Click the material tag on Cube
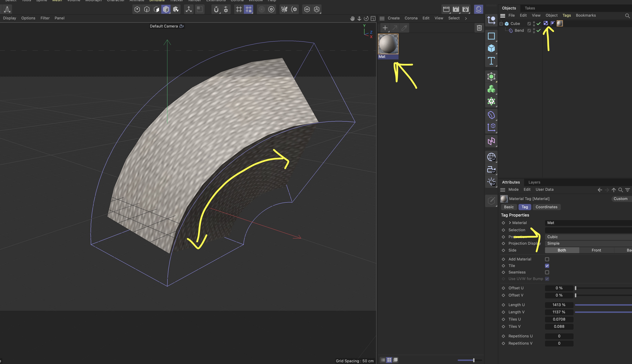632x364 pixels. (x=560, y=24)
